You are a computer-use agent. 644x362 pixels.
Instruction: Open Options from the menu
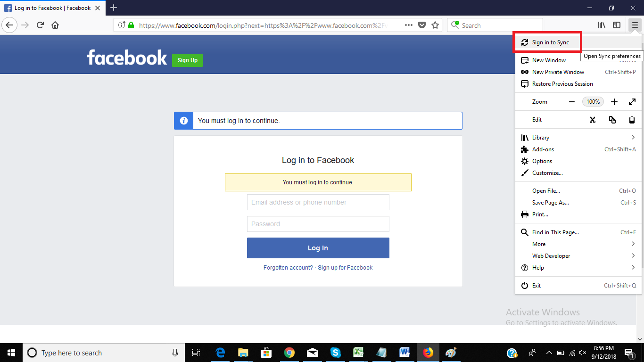579,161
